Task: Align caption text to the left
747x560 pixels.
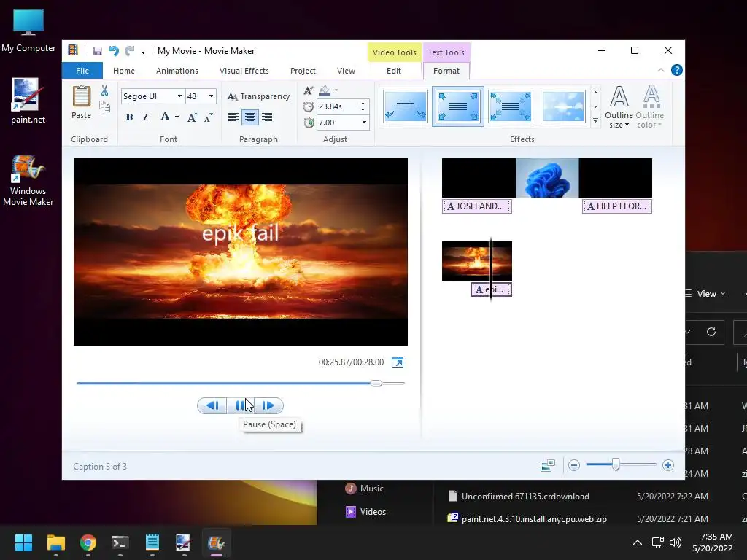Action: [233, 117]
